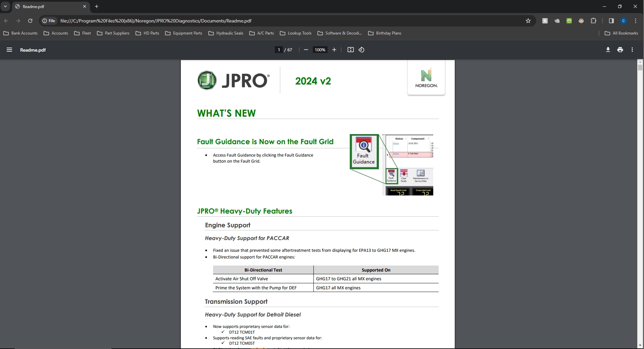Reload the current page
Screen dimensions: 644x349
click(x=30, y=21)
